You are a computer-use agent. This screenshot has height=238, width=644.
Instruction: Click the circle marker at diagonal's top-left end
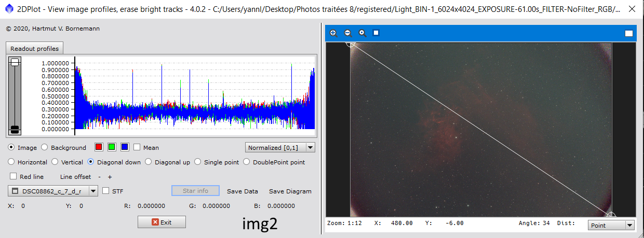coord(351,44)
